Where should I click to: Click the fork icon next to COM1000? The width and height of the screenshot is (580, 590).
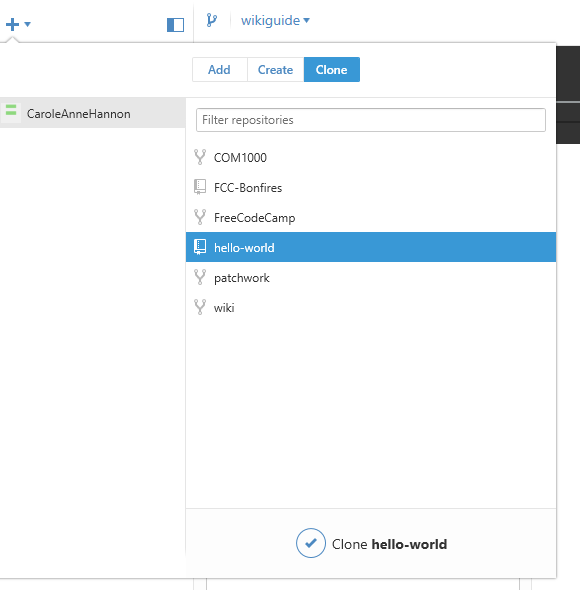[200, 157]
